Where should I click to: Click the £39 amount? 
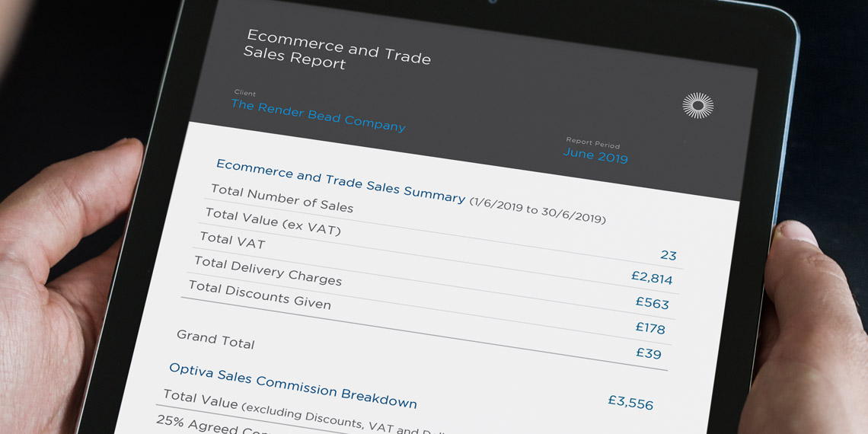pyautogui.click(x=648, y=353)
